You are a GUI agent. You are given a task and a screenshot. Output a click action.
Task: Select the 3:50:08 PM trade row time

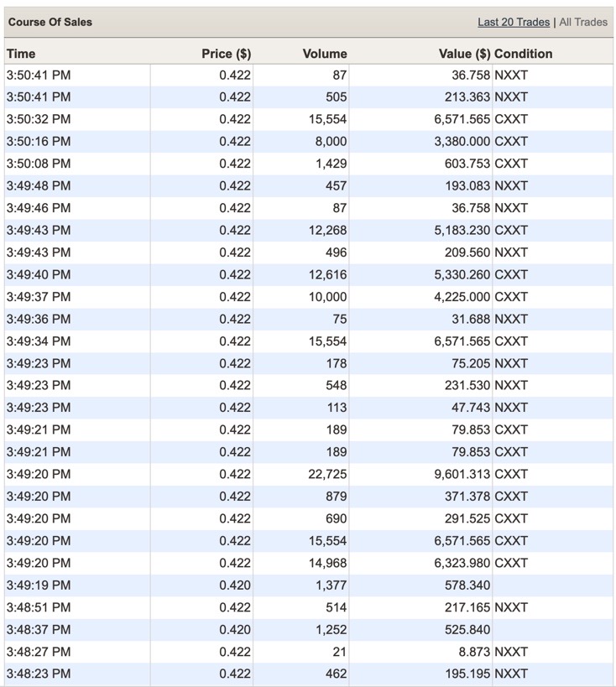[39, 164]
